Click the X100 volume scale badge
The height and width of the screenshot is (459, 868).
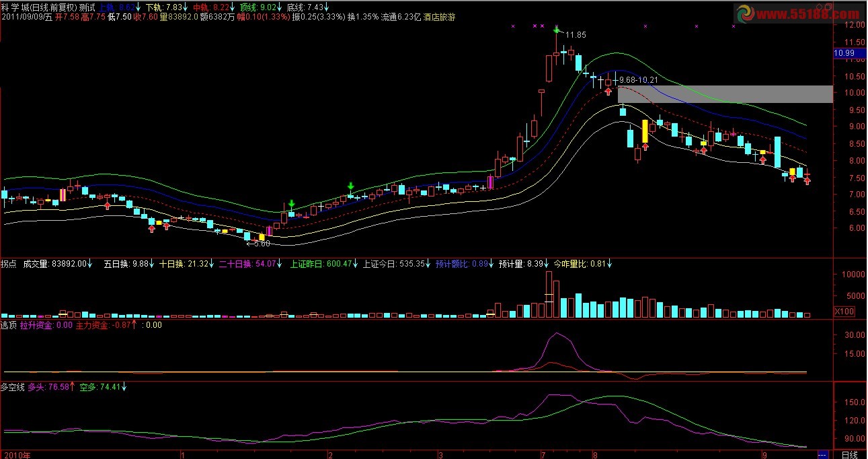point(843,312)
